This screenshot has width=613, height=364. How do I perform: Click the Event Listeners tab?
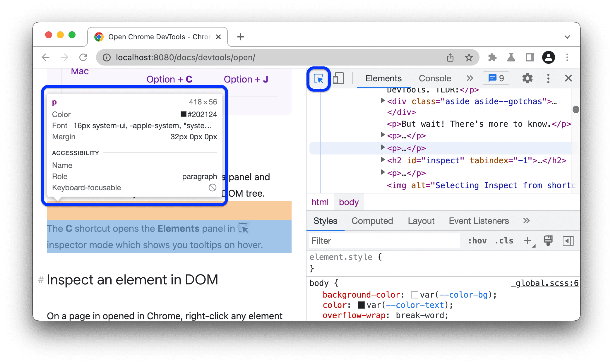point(478,221)
